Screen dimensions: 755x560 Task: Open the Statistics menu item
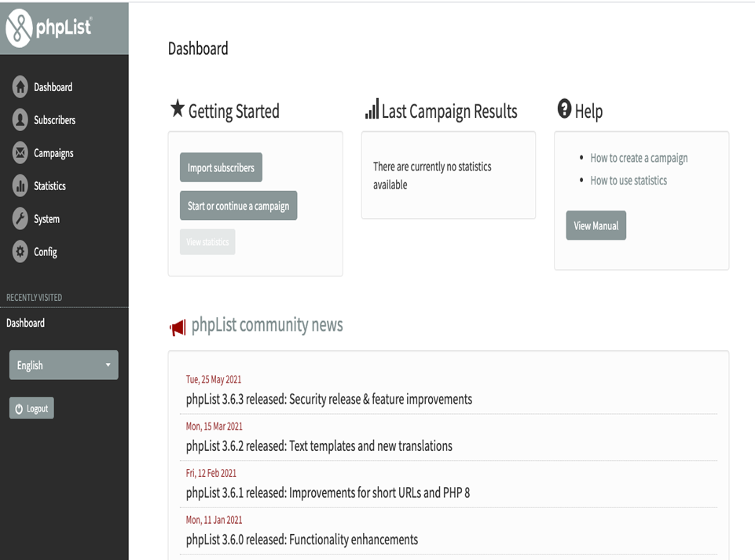(x=49, y=186)
